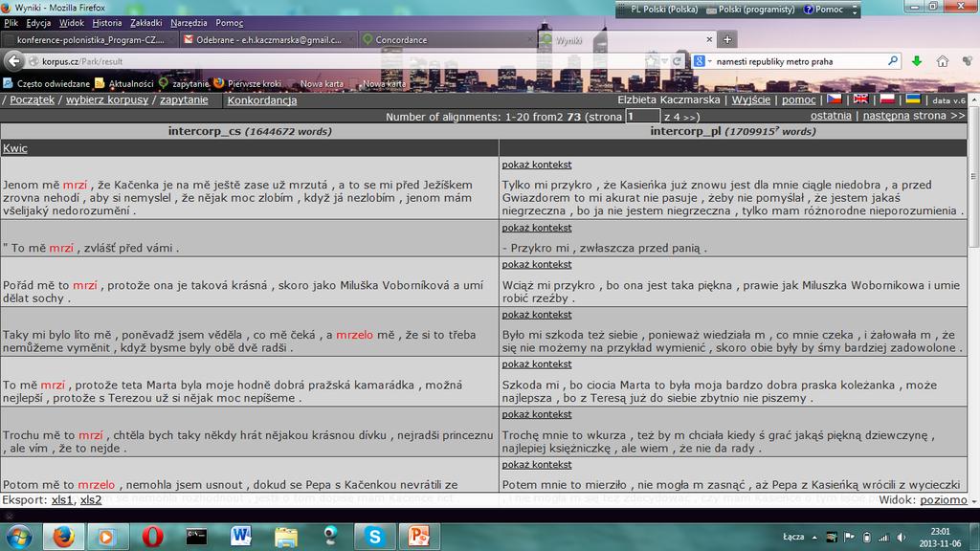Switch site language via British flag

point(860,99)
